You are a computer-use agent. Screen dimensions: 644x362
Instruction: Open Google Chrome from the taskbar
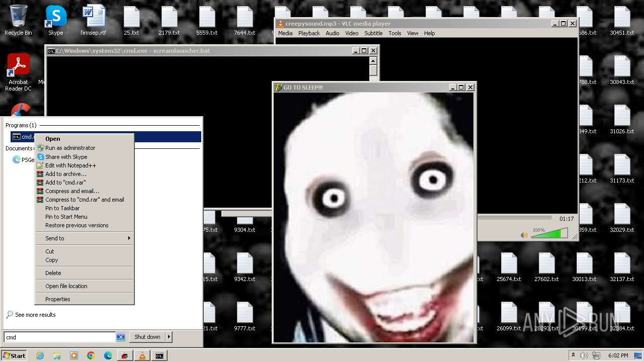[91, 355]
